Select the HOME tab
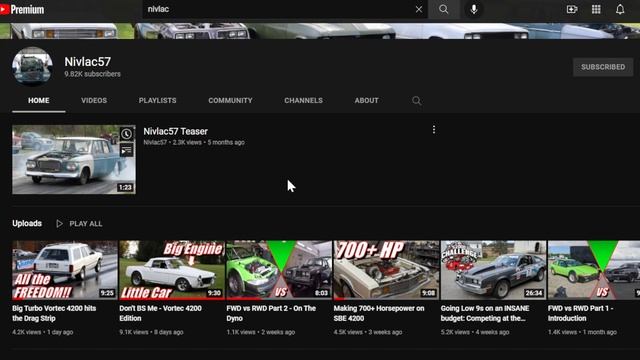Image resolution: width=640 pixels, height=360 pixels. coord(39,100)
